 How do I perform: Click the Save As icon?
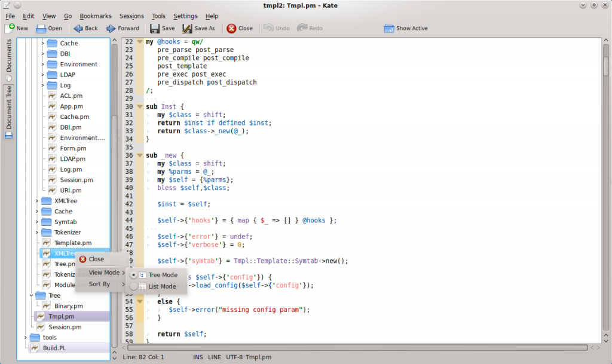[187, 28]
